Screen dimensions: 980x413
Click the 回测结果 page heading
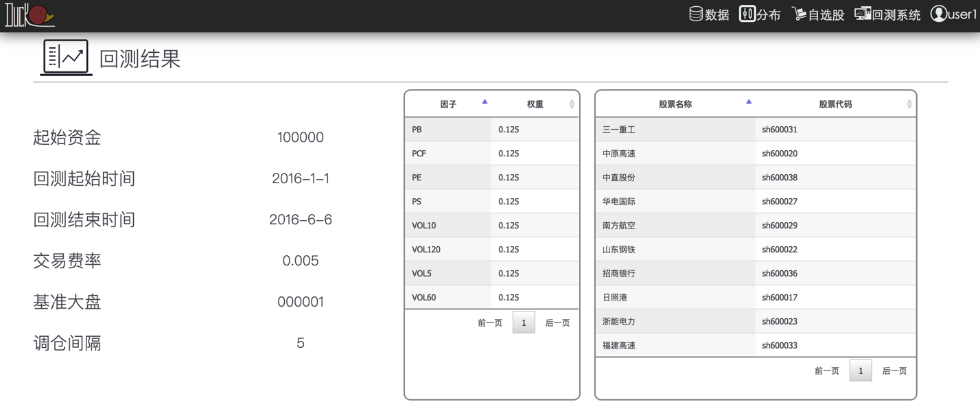pos(140,59)
